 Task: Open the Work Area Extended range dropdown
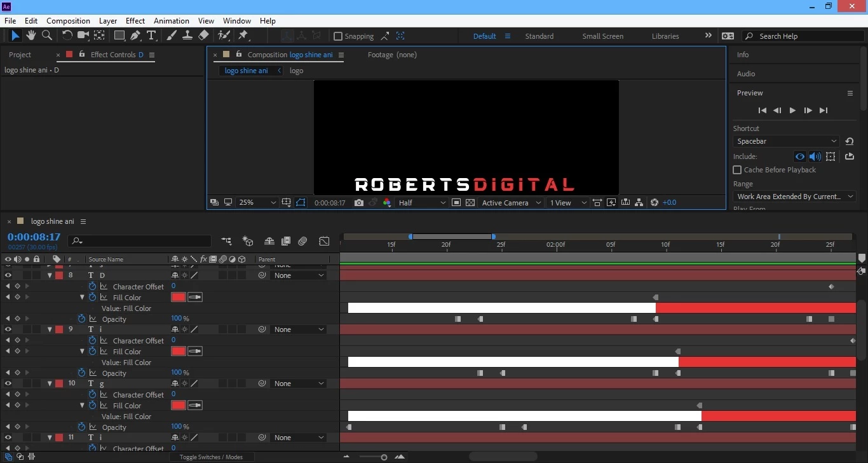click(x=794, y=197)
